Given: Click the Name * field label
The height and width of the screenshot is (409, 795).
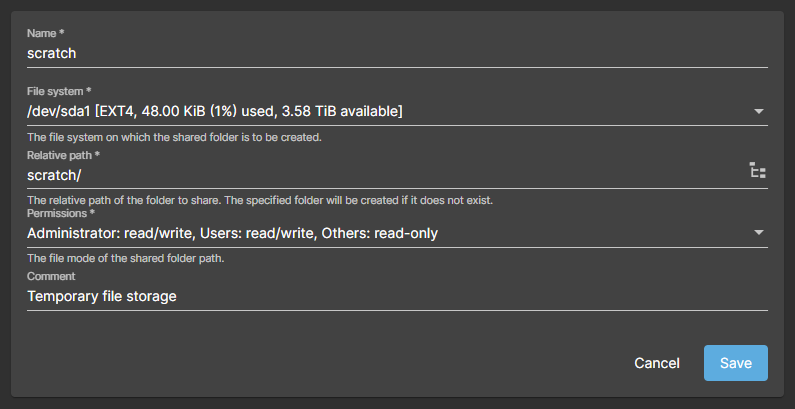Looking at the screenshot, I should pyautogui.click(x=46, y=33).
